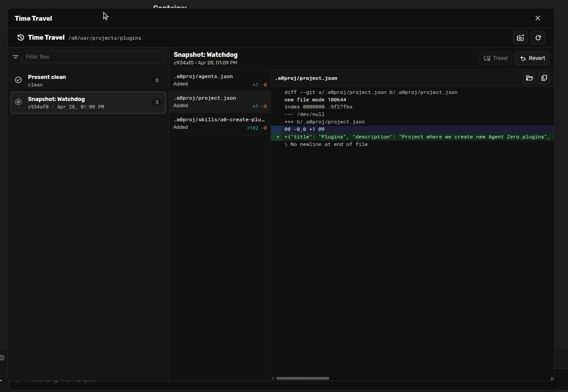Select the Snapshot: Watchdog entry
Screen dimensions: 568x392
pyautogui.click(x=88, y=103)
